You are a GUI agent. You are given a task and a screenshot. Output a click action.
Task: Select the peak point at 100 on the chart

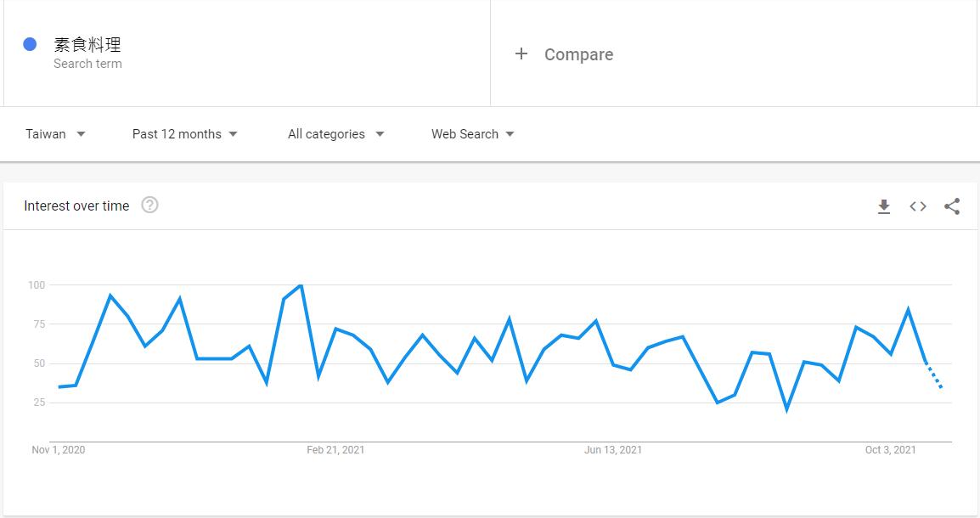pos(301,285)
